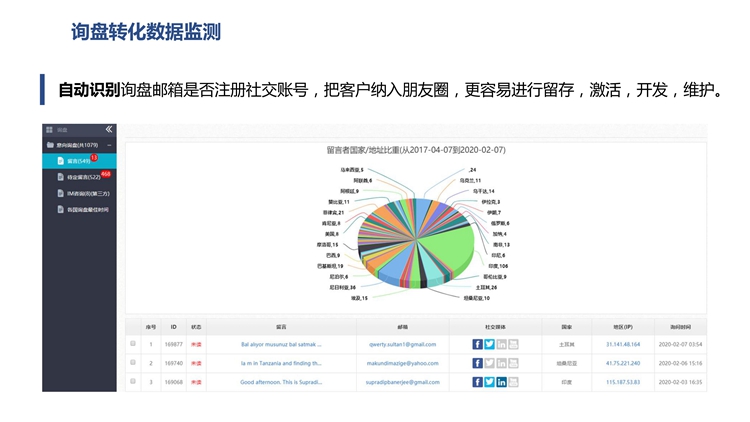The image size is (750, 422).
Task: Select the 留言(549) sidebar item
Action: (x=76, y=161)
